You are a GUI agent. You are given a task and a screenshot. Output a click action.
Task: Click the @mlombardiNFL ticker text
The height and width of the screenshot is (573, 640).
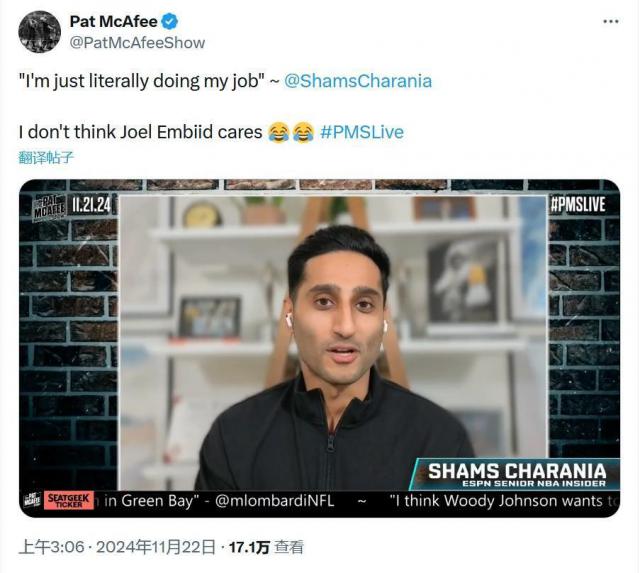pyautogui.click(x=274, y=501)
